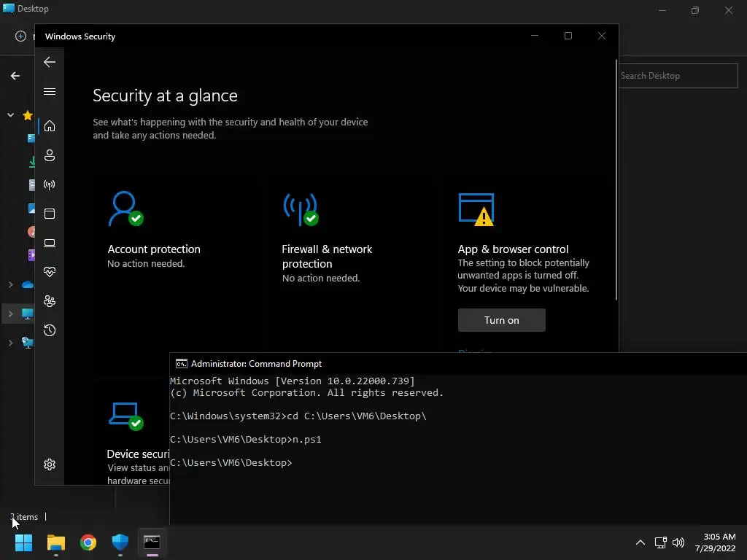
Task: Go back in File Explorer window
Action: (x=15, y=76)
